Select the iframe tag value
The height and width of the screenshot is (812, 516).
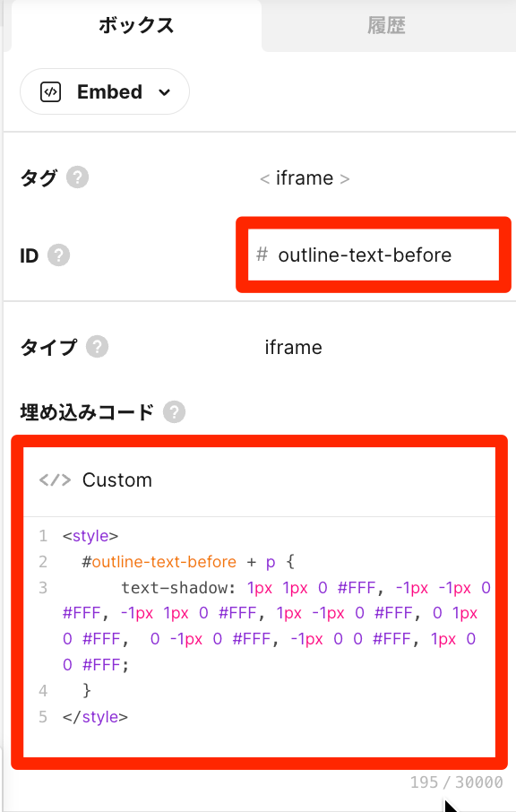tap(305, 178)
